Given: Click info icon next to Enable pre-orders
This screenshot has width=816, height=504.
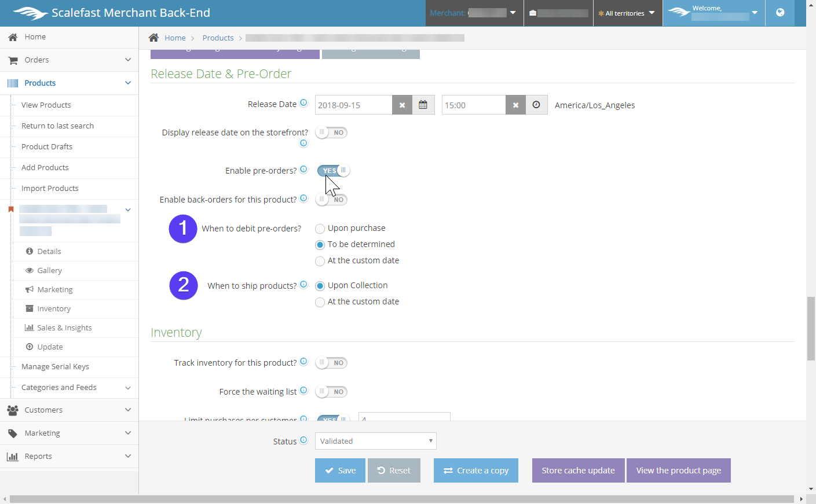Looking at the screenshot, I should click(303, 170).
